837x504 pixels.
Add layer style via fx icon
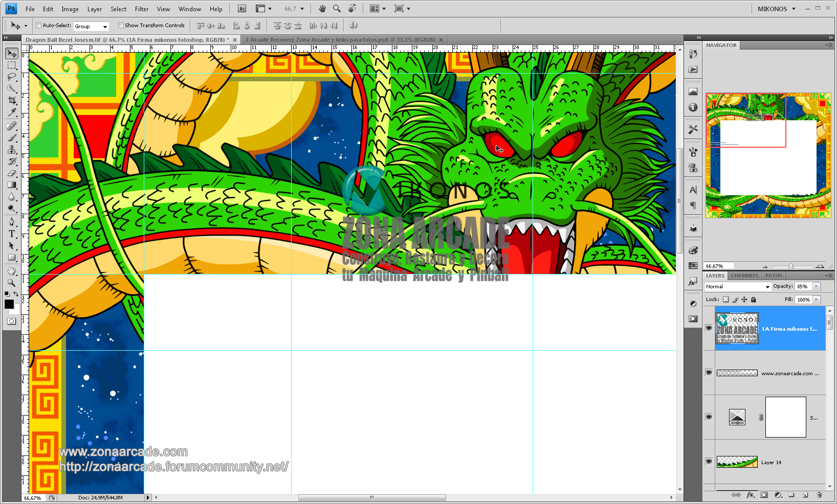coord(751,495)
